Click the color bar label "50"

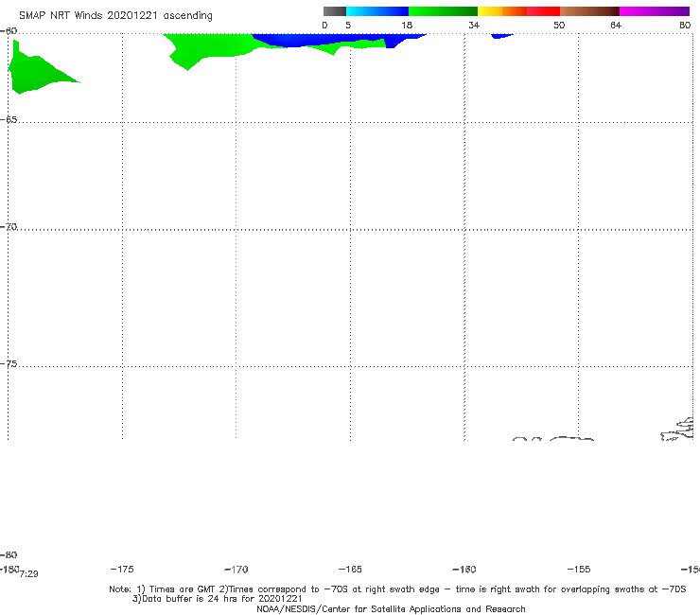coord(559,26)
